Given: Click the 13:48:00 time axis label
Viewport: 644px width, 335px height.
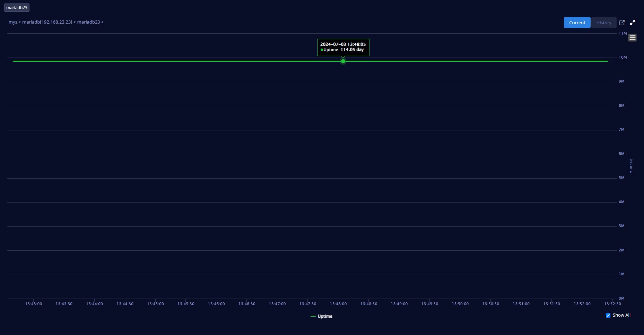Looking at the screenshot, I should coord(338,304).
